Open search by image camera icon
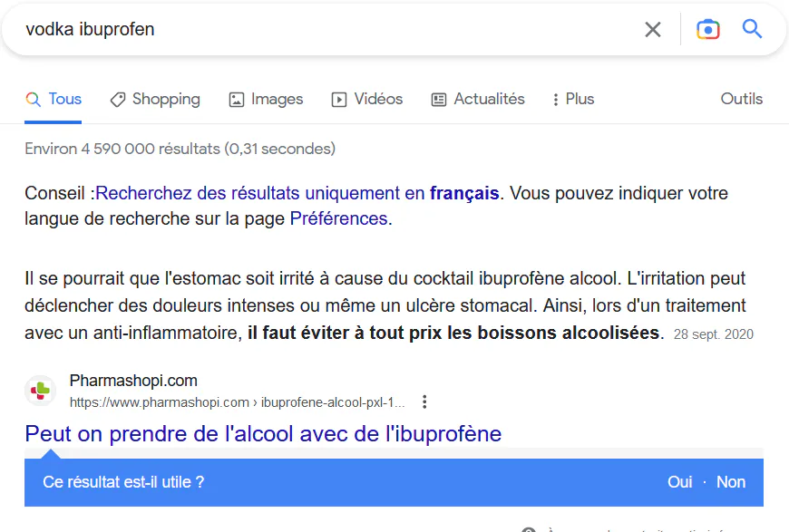Viewport: 789px width, 532px height. 707,30
